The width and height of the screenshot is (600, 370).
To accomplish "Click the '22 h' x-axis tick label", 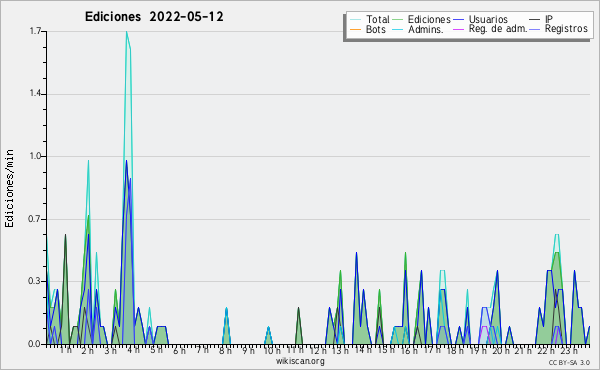I will pos(546,350).
